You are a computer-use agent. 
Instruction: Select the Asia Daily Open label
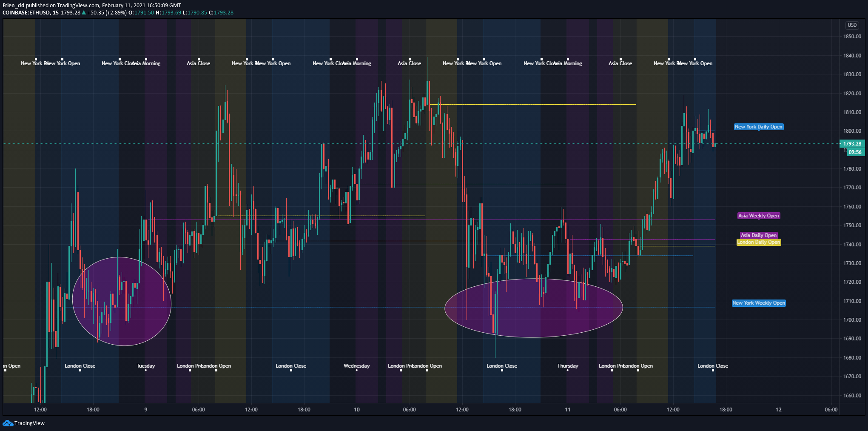point(759,235)
